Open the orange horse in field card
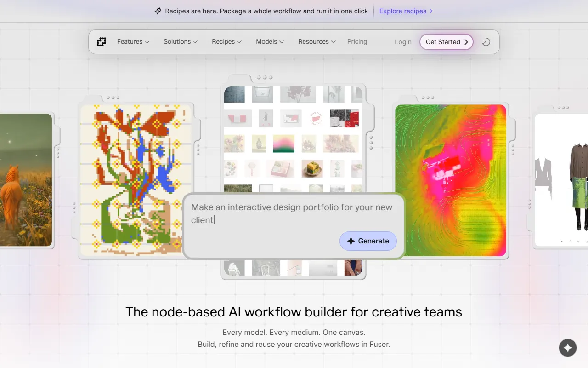This screenshot has height=368, width=588. (26, 180)
